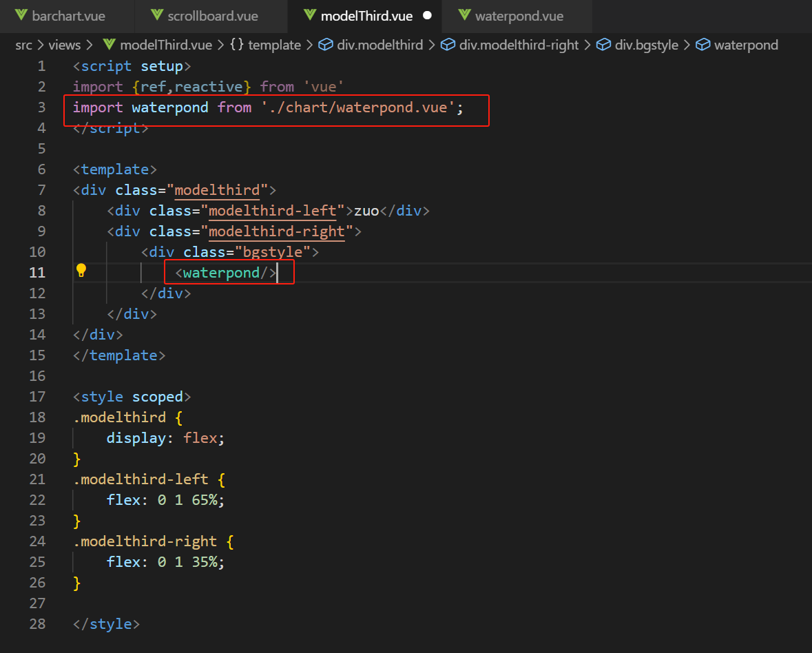Click Vue icon on modelThird.vue tab
The height and width of the screenshot is (653, 812).
(x=310, y=15)
